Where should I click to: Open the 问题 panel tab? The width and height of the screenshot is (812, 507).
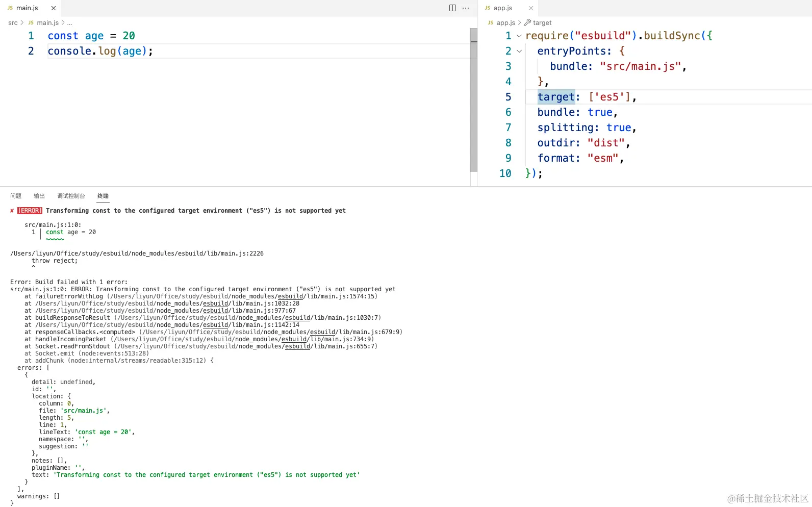(16, 196)
